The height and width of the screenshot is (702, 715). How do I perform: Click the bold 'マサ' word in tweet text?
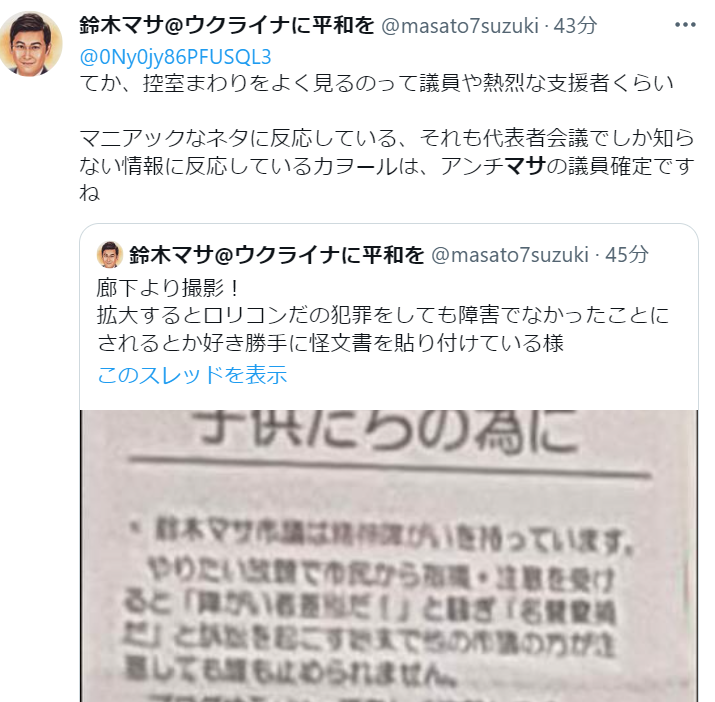[x=525, y=166]
